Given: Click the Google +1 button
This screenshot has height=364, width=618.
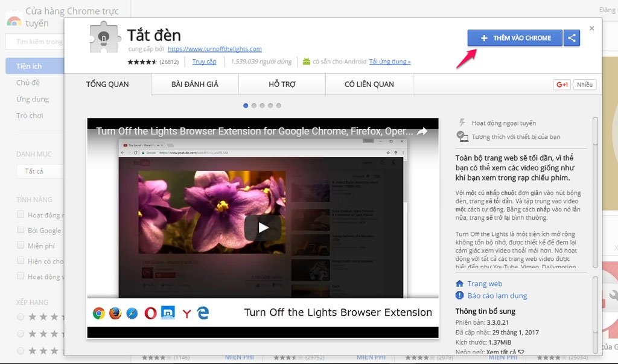Looking at the screenshot, I should point(561,85).
